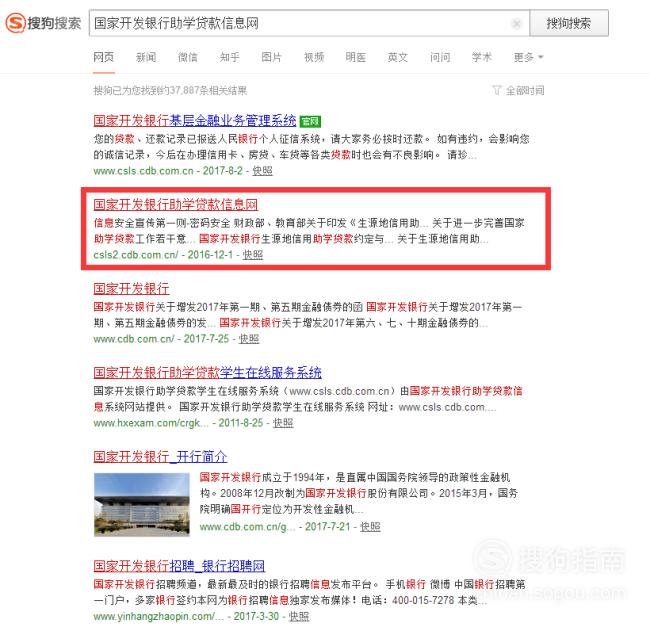Switch to the 学术 tab

click(482, 57)
